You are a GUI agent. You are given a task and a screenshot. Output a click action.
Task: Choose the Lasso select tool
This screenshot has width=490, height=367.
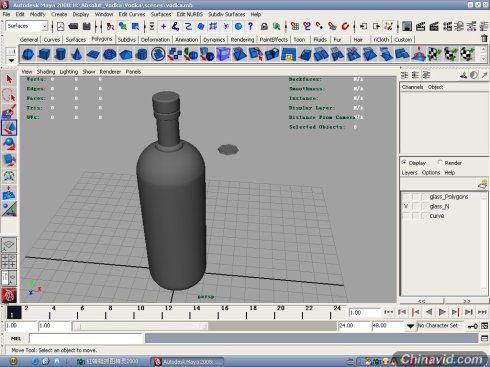(9, 96)
